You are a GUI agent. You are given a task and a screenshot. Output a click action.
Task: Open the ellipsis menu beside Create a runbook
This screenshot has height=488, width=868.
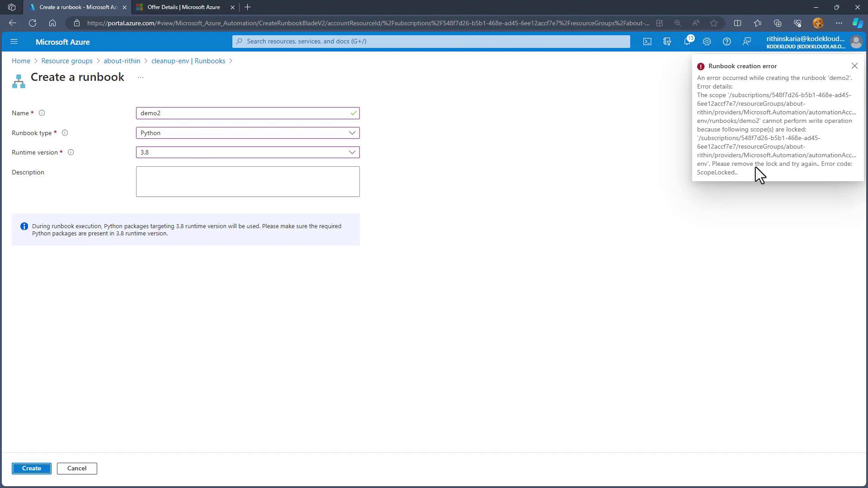[140, 78]
